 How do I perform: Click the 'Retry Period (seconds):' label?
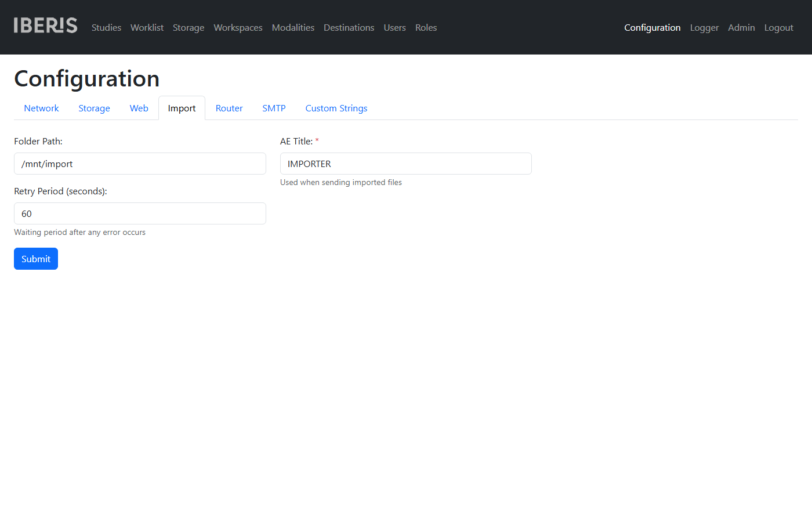60,191
